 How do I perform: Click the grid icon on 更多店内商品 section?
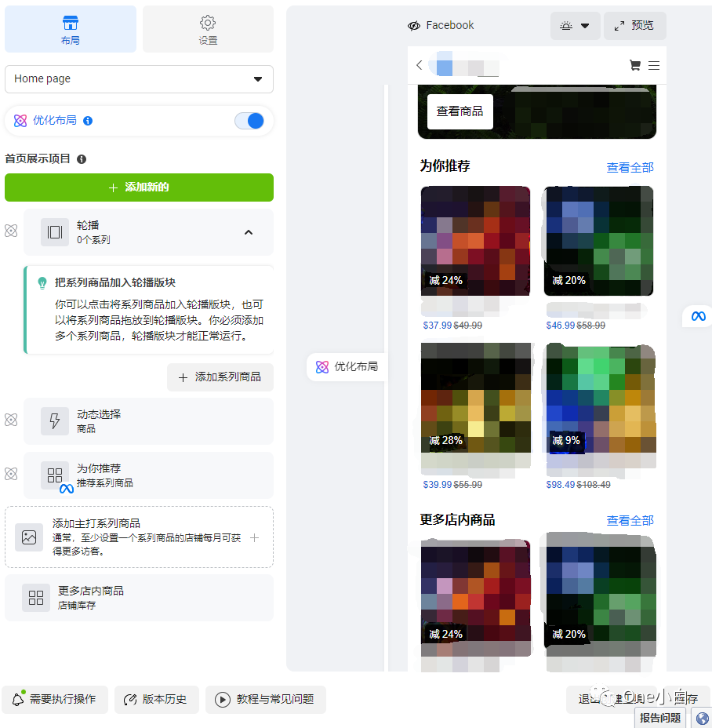(x=36, y=597)
